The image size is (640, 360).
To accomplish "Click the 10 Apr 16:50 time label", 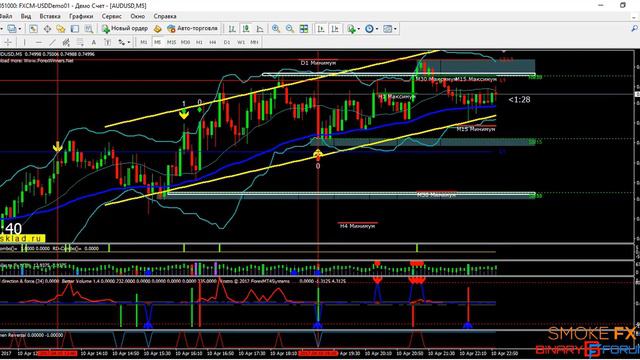I will [x=220, y=353].
